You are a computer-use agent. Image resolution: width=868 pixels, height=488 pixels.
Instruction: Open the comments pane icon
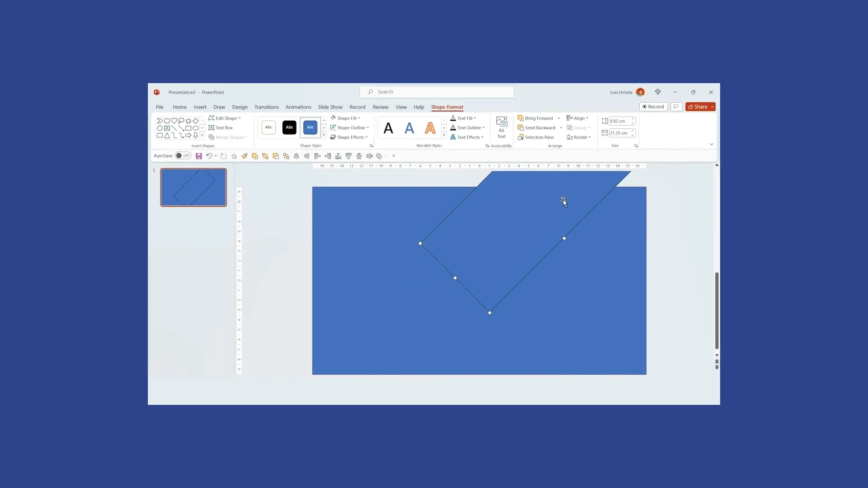(x=676, y=107)
